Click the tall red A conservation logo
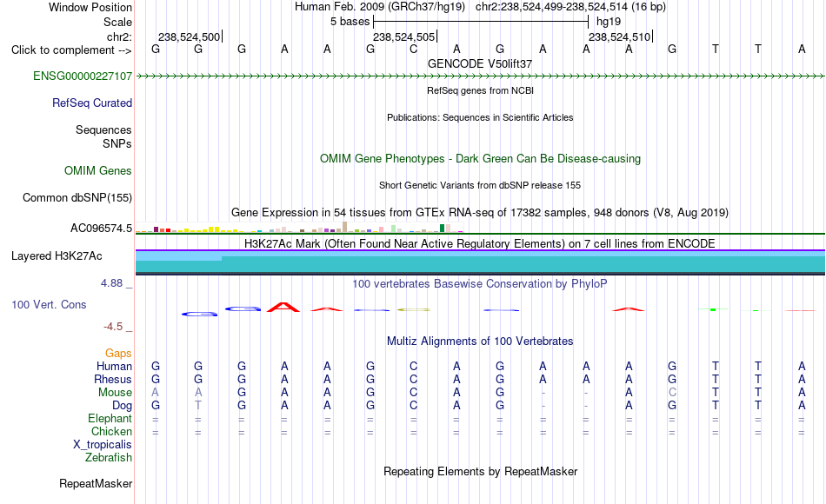This screenshot has height=504, width=826. tap(283, 307)
